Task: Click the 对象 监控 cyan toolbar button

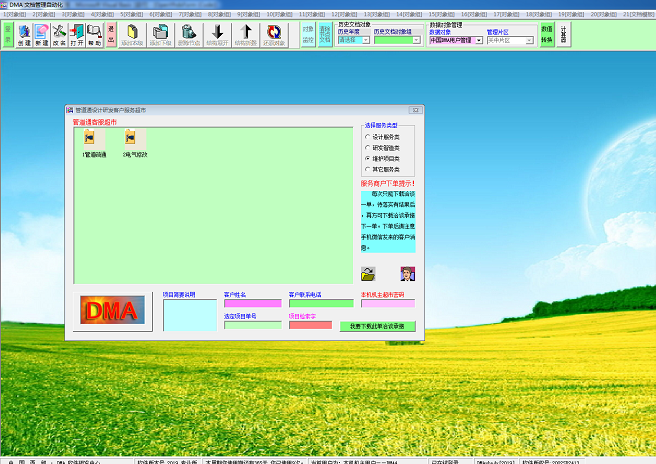Action: click(308, 34)
